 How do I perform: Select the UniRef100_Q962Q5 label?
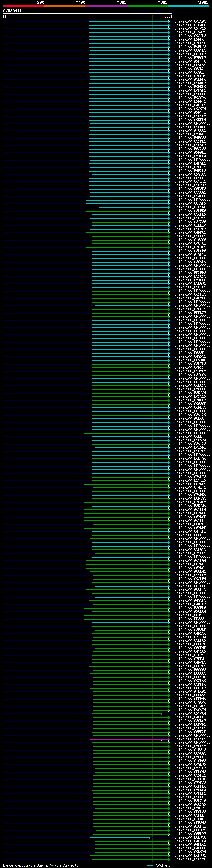pos(190,404)
